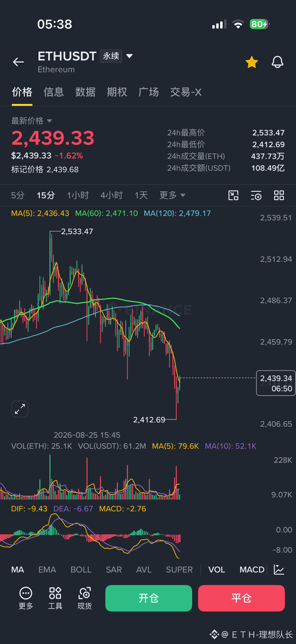Tap the cellular signal bars icon
This screenshot has height=644, width=296.
pos(219,24)
